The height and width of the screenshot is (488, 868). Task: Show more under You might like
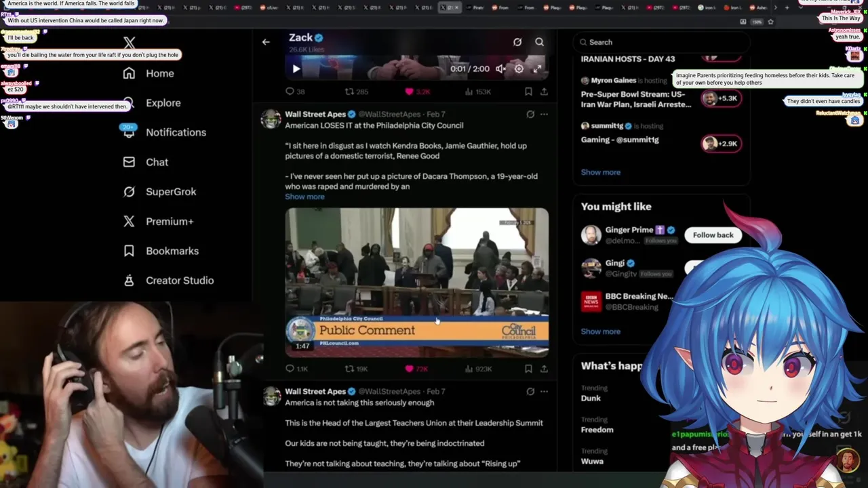600,331
